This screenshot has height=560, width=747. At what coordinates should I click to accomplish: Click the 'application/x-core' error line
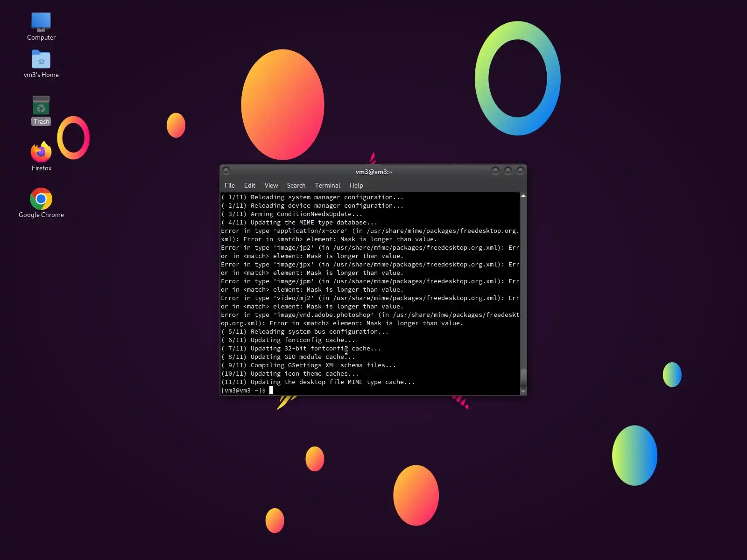(x=370, y=235)
